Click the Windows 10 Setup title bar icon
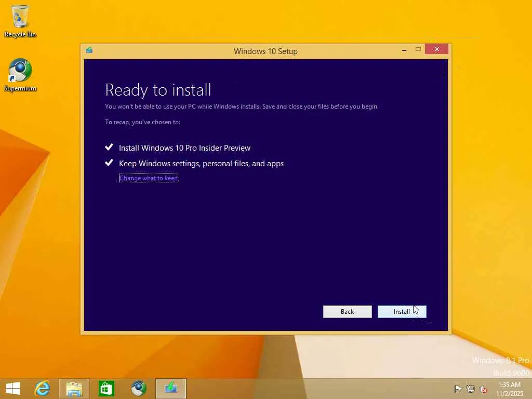The width and height of the screenshot is (532, 399). [x=89, y=50]
